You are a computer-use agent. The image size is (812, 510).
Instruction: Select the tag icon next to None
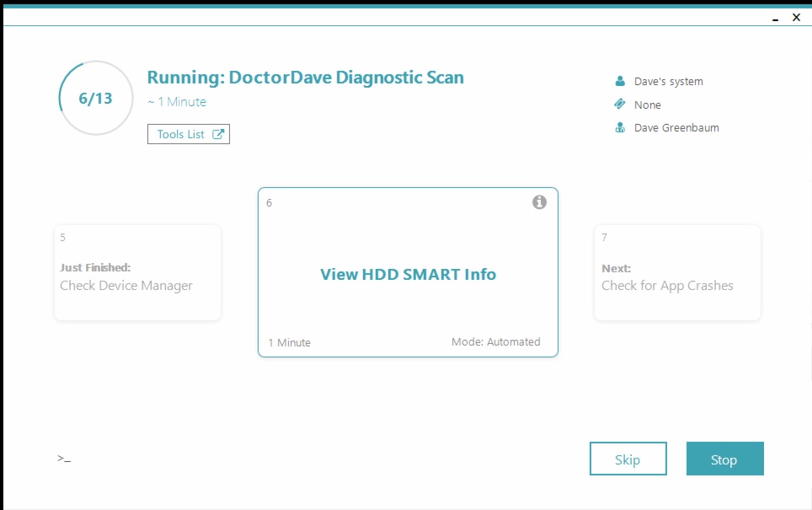[x=621, y=105]
